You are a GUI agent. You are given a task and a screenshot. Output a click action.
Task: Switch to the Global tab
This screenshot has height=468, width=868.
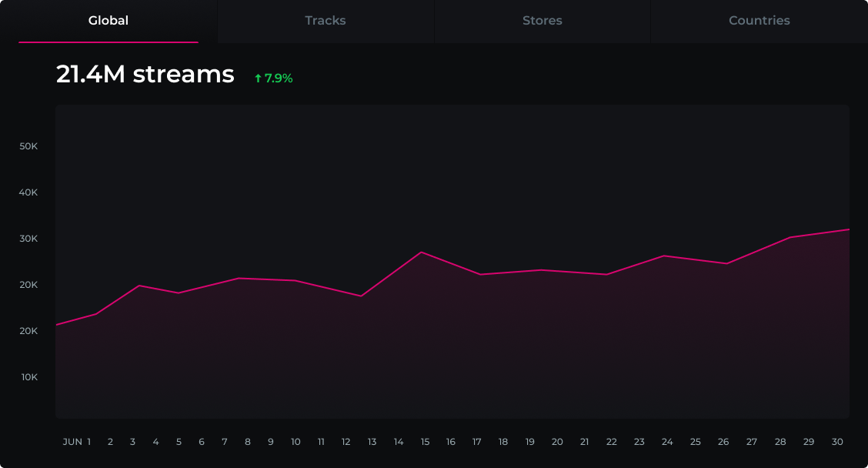tap(108, 21)
